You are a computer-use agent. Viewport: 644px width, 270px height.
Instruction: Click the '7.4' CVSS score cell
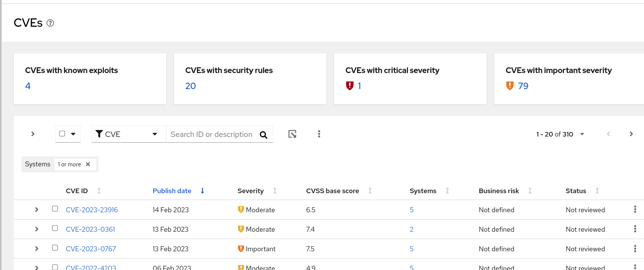click(310, 229)
